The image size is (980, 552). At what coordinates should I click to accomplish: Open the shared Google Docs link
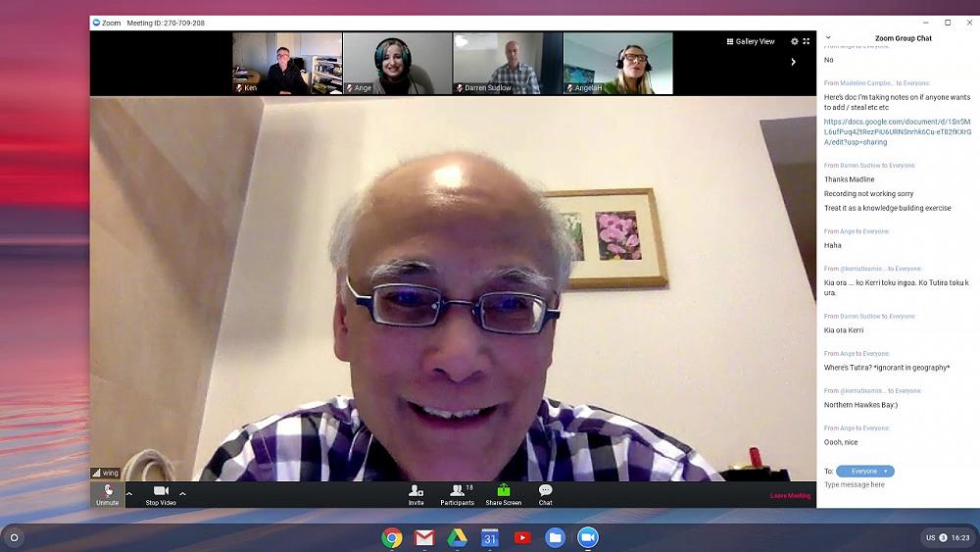[x=897, y=131]
